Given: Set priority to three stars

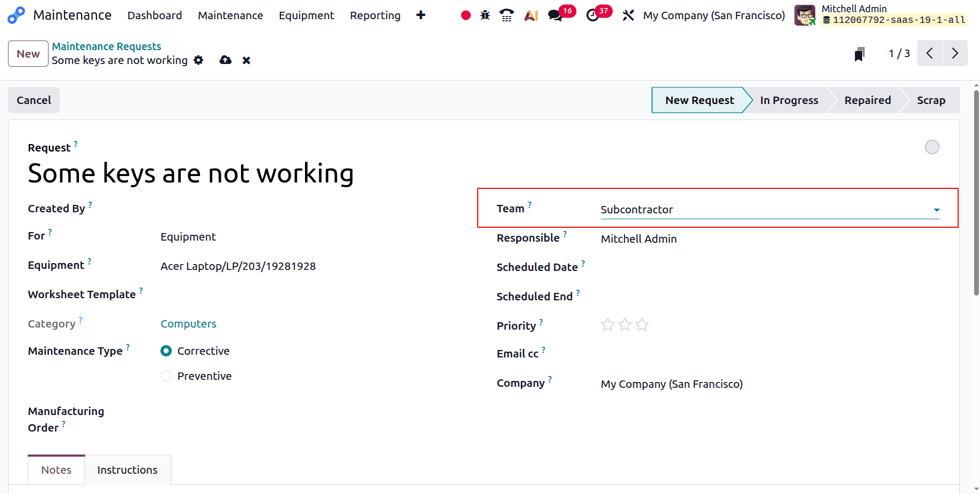Looking at the screenshot, I should coord(642,324).
